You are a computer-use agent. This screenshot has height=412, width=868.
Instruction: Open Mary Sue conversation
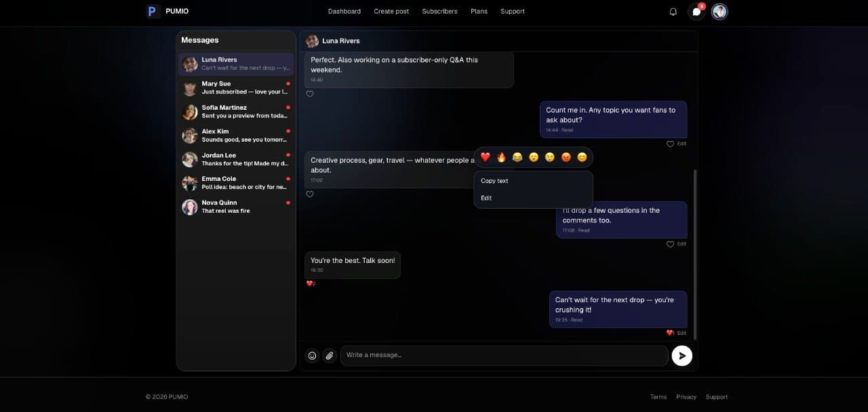pyautogui.click(x=236, y=87)
